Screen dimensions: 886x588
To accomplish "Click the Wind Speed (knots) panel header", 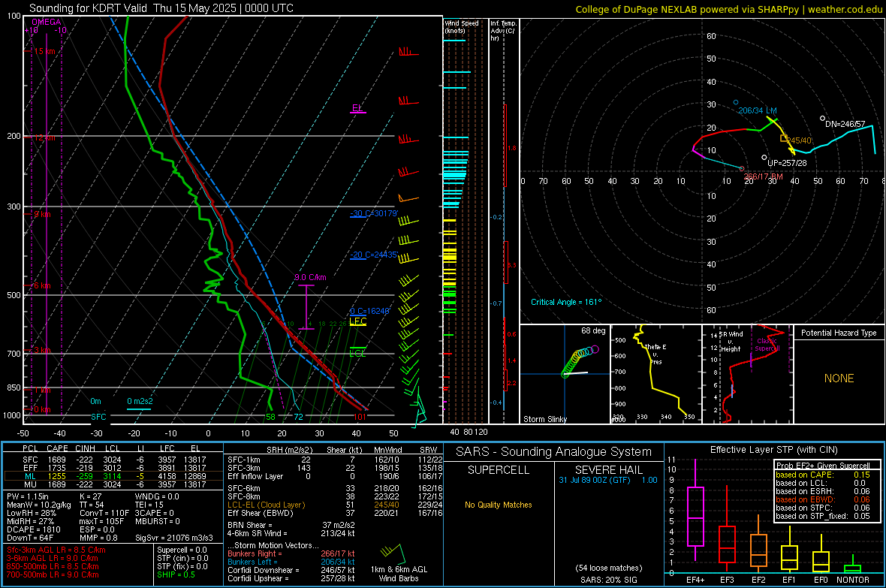I will [462, 26].
